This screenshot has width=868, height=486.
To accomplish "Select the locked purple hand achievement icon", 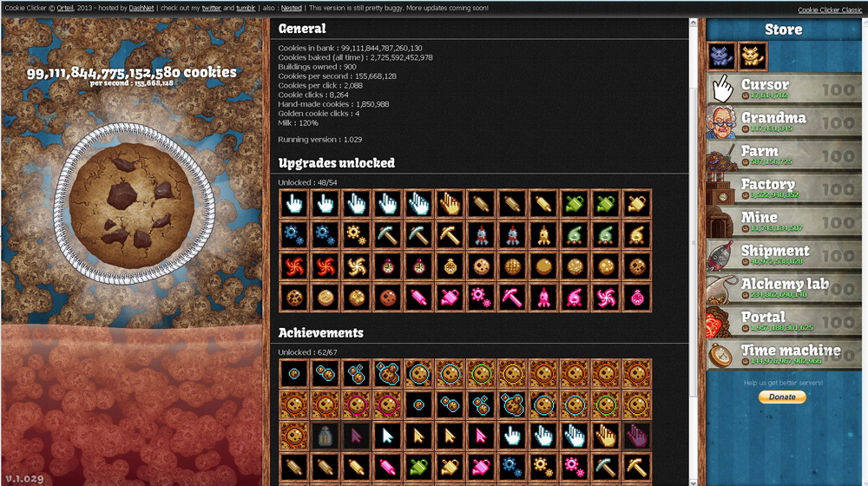I will click(x=635, y=436).
